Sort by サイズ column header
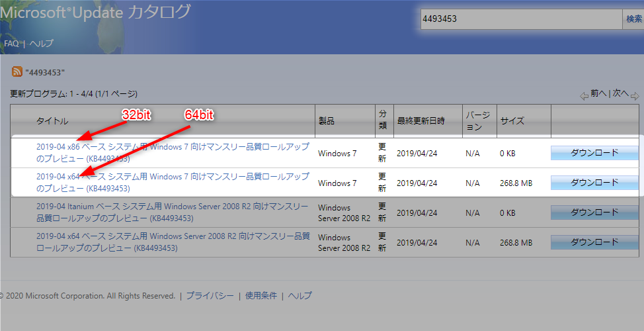644x331 pixels. pyautogui.click(x=512, y=121)
